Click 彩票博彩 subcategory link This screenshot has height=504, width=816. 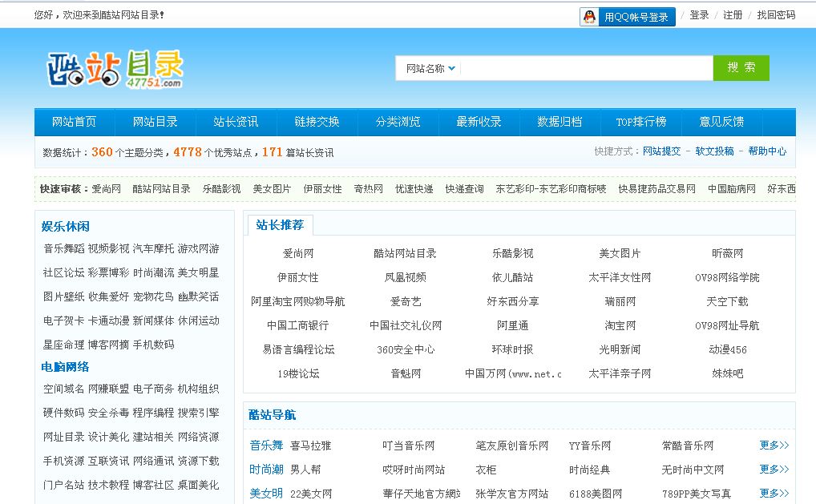[109, 272]
